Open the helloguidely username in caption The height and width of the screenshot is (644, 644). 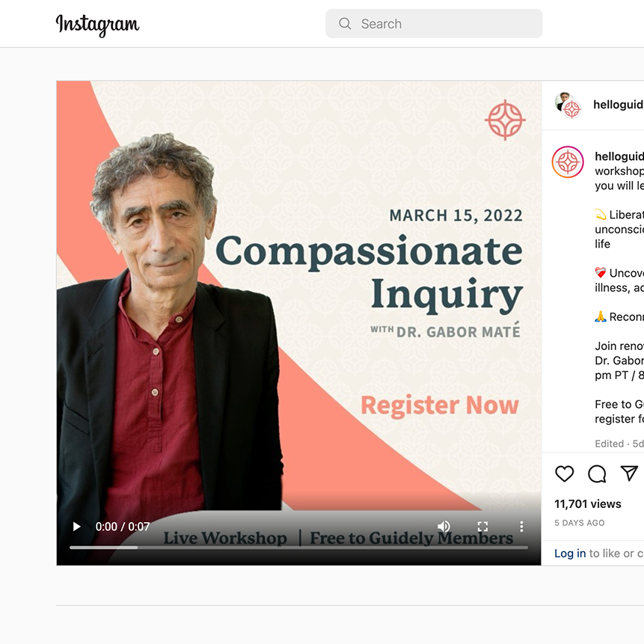coord(619,156)
